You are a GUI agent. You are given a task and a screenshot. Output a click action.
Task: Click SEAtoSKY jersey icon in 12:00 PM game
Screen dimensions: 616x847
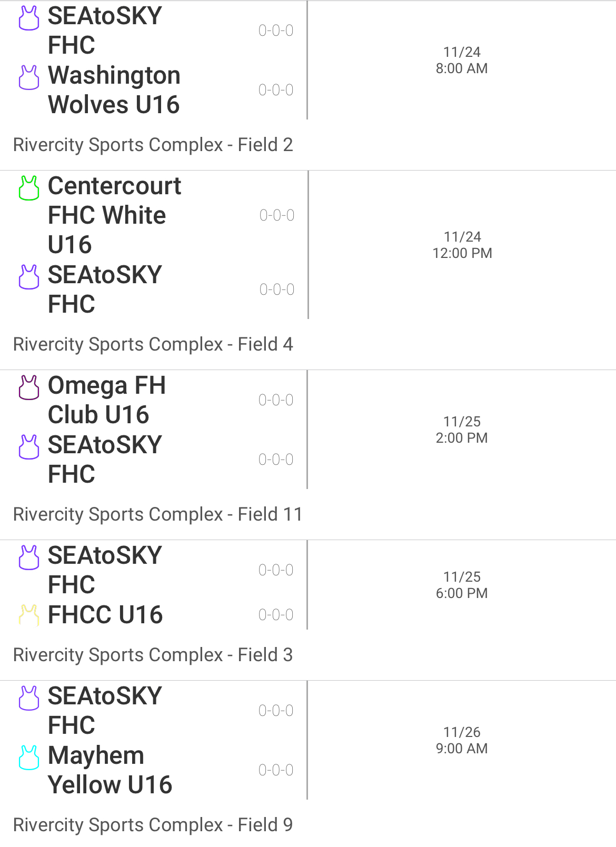29,277
